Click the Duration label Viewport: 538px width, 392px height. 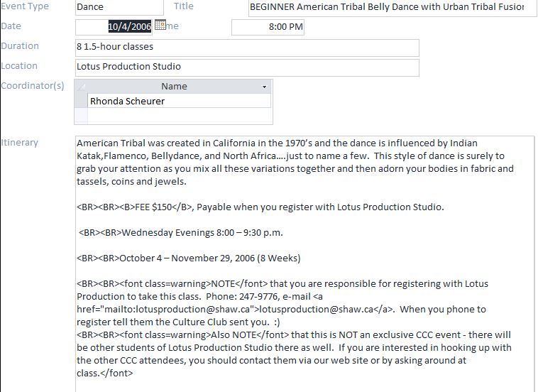coord(20,46)
